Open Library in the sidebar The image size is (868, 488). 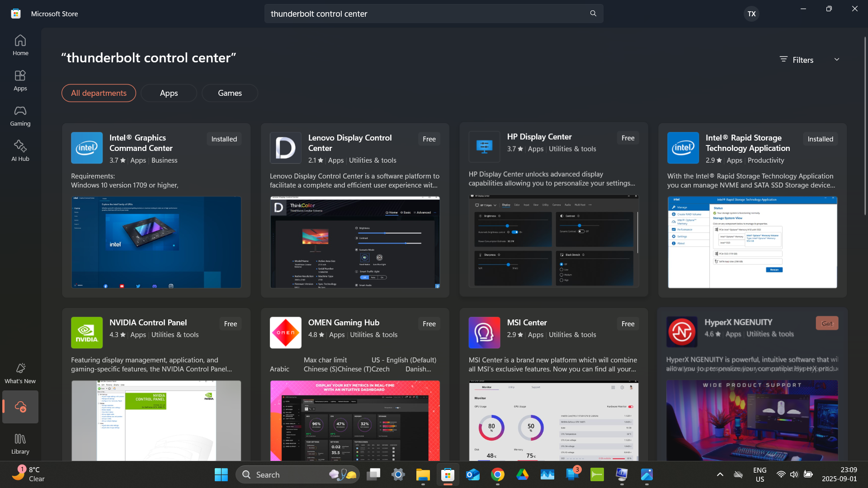pyautogui.click(x=20, y=444)
